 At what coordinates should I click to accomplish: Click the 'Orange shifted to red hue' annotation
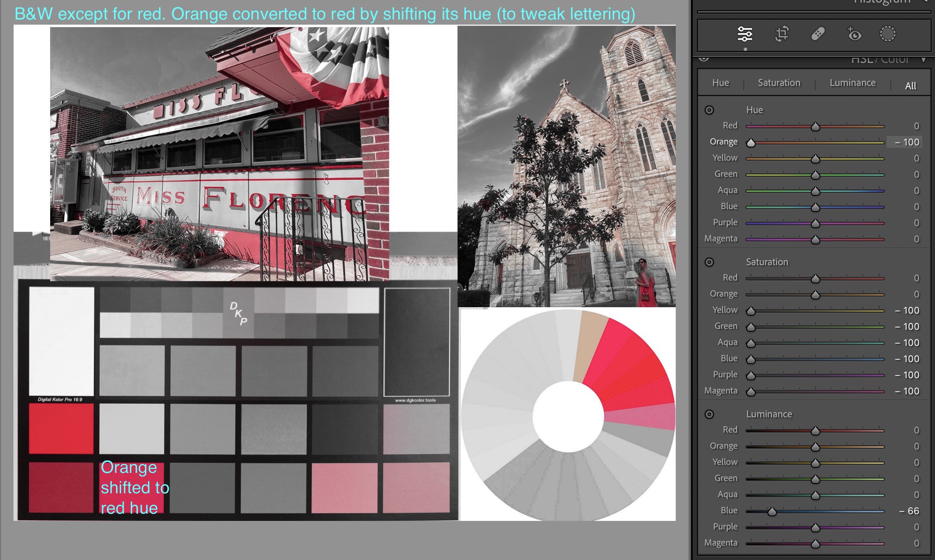[x=134, y=487]
